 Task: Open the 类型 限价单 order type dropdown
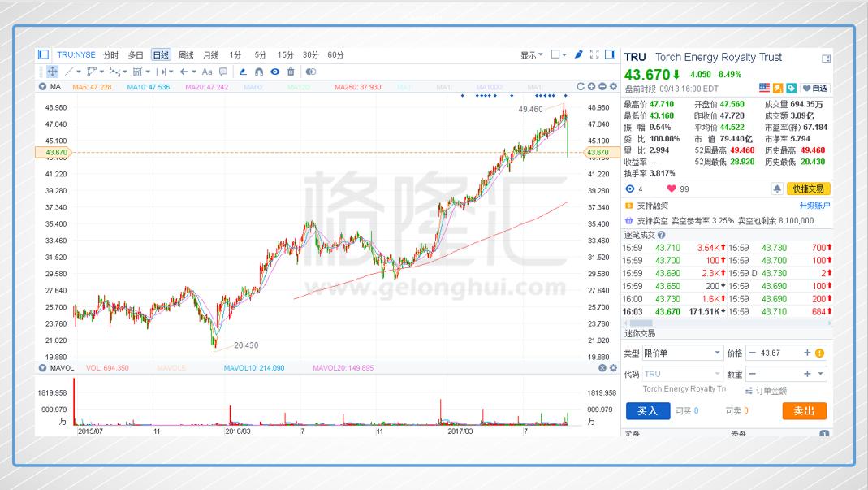683,353
